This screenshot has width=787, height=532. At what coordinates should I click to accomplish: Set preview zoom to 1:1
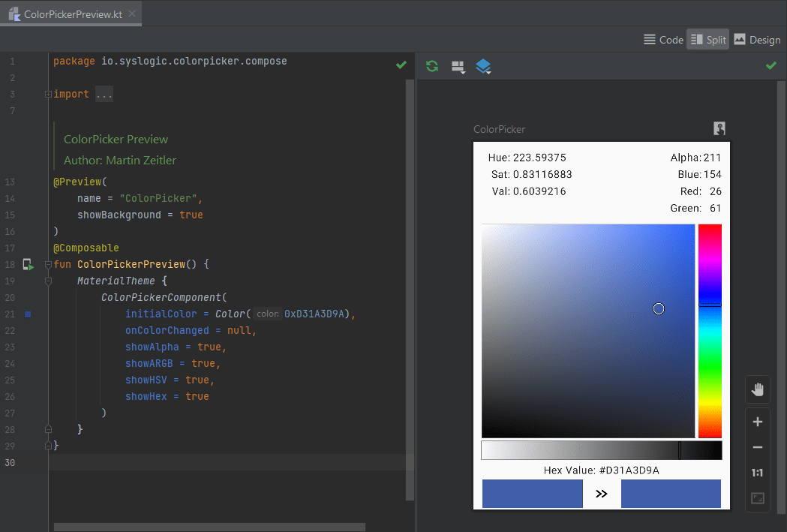coord(757,473)
